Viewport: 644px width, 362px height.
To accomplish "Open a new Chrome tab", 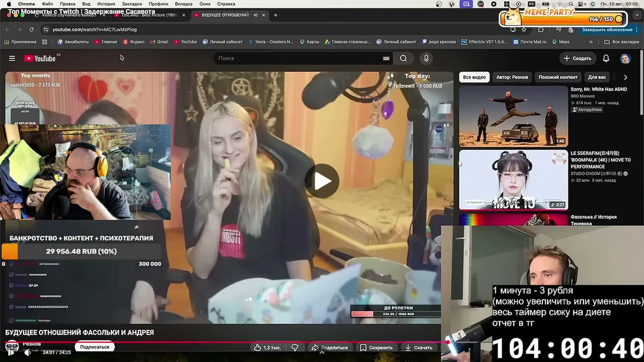I will (275, 15).
